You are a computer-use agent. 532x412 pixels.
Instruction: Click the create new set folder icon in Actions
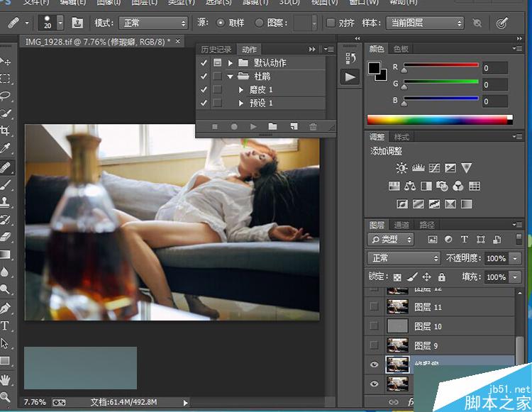[272, 126]
